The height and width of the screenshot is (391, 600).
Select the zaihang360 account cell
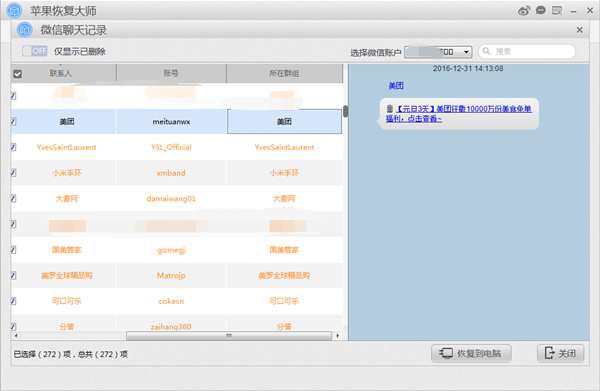tap(171, 326)
